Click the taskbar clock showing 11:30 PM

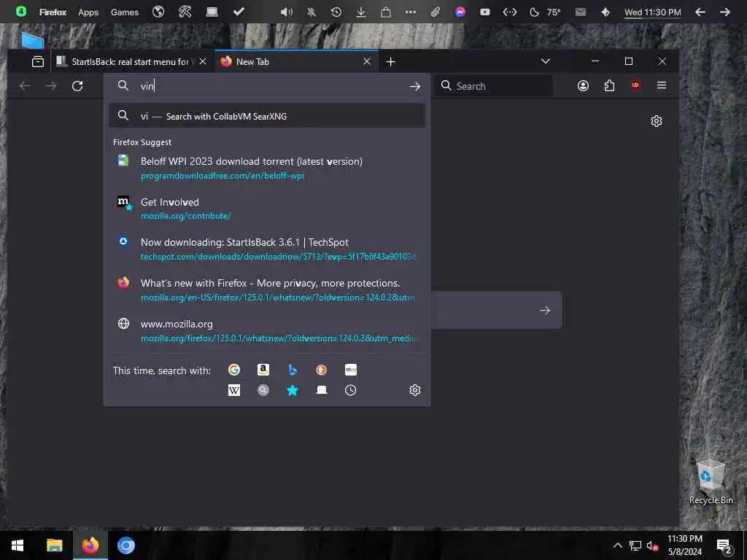[x=684, y=545]
